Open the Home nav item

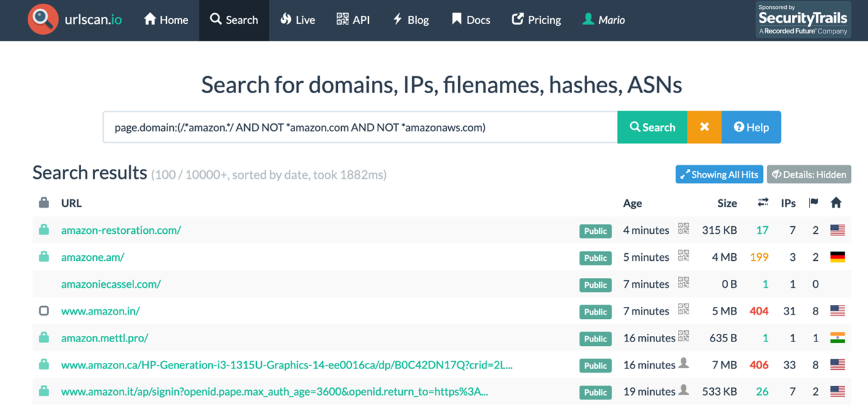point(166,20)
